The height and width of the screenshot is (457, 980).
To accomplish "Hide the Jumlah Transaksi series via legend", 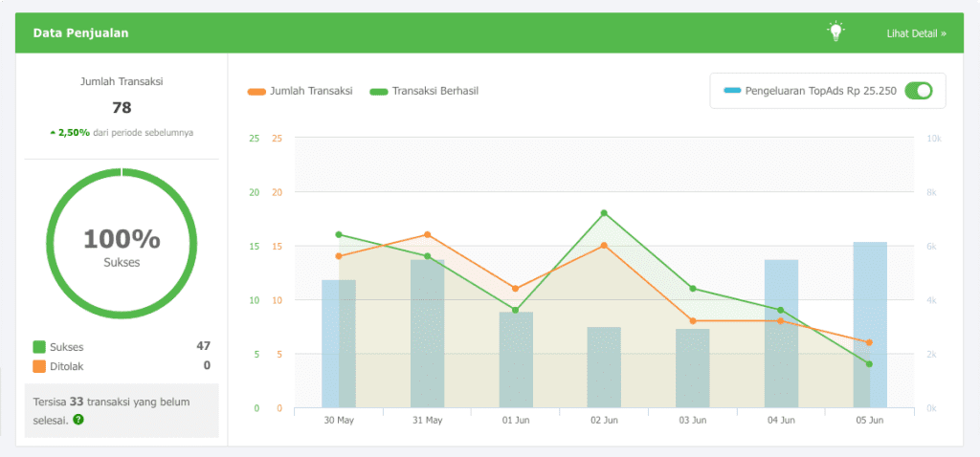I will 300,91.
